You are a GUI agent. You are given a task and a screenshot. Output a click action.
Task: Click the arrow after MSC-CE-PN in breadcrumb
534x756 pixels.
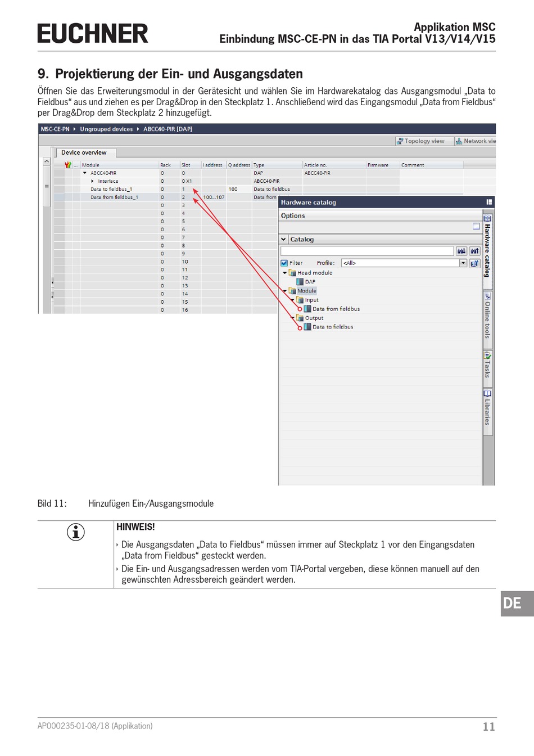(75, 129)
